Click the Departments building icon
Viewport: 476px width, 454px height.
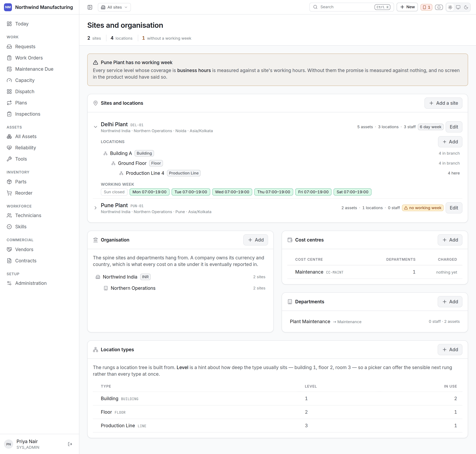click(290, 302)
